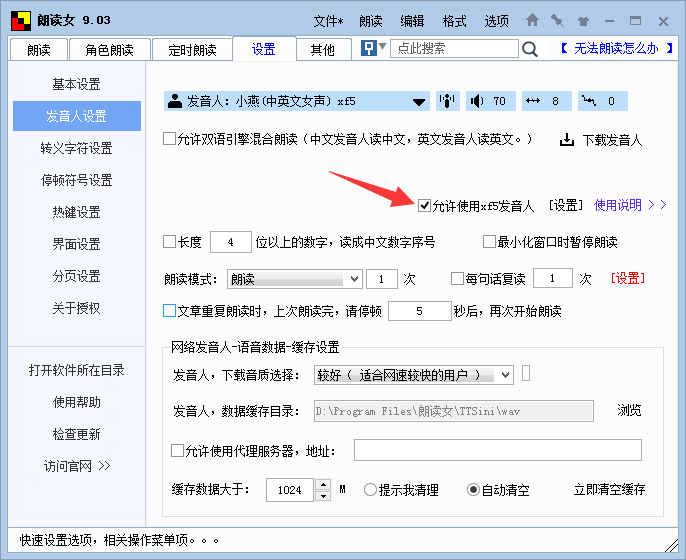Check 文章重复朗读时 pause checkbox
Image resolution: width=686 pixels, height=560 pixels.
(169, 311)
